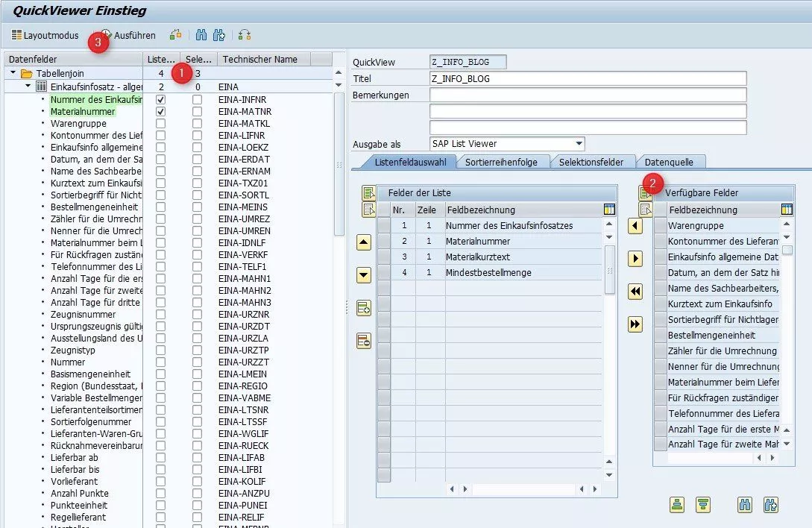The height and width of the screenshot is (528, 812).
Task: Click deselect-all icon beside Verfügbare Felder header row
Action: tap(645, 210)
